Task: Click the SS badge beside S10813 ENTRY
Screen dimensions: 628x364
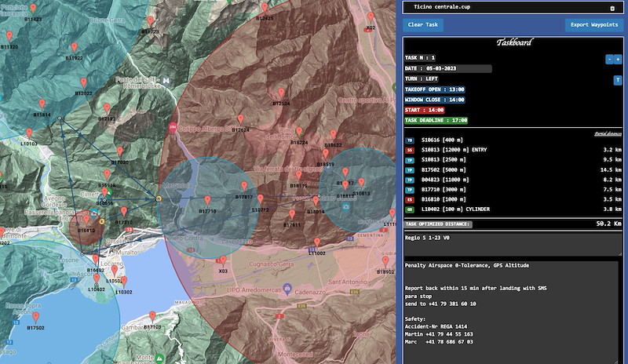Action: (409, 150)
